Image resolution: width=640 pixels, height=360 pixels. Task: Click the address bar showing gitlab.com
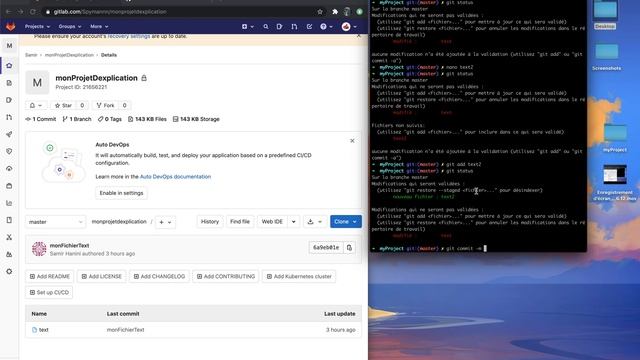[x=180, y=12]
